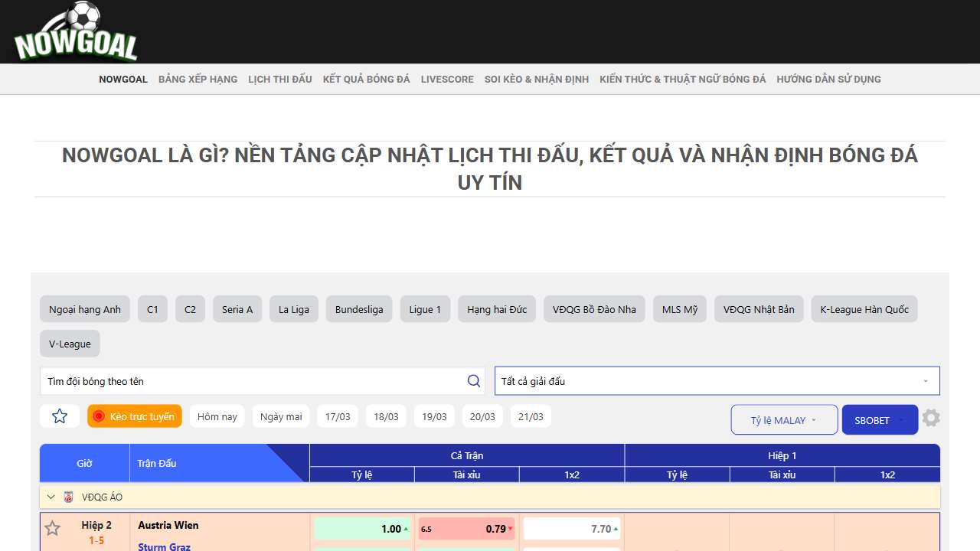Open the Tất cả giải đấu dropdown

[x=717, y=381]
